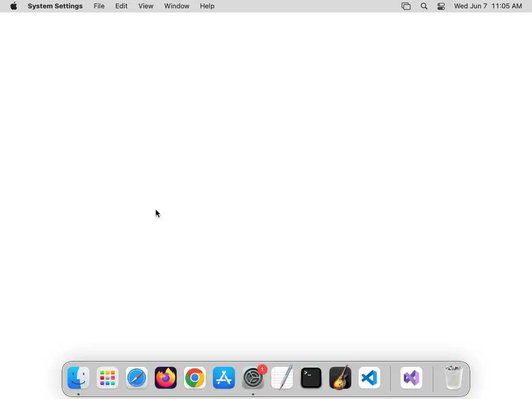Screen dimensions: 532x399
Task: Open the File menu
Action: tap(99, 6)
